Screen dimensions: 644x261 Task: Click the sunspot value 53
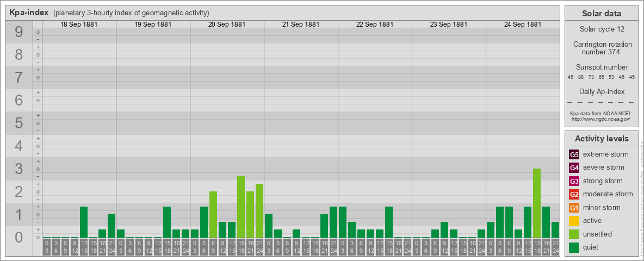click(611, 77)
